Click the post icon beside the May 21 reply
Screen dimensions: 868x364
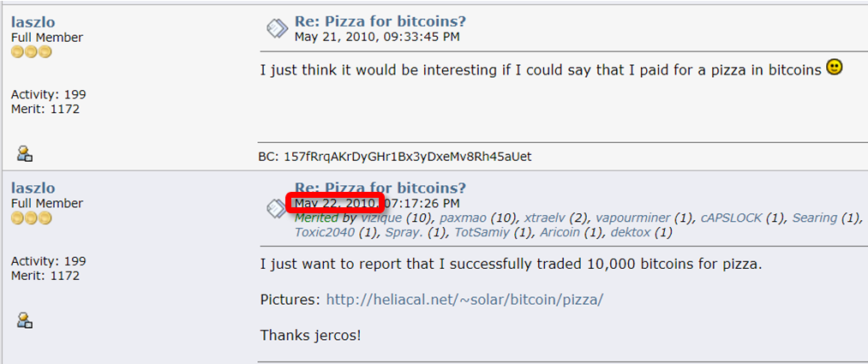coord(278,28)
